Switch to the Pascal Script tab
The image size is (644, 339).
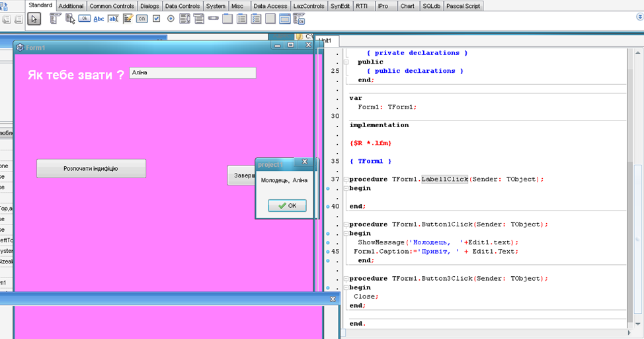[463, 6]
